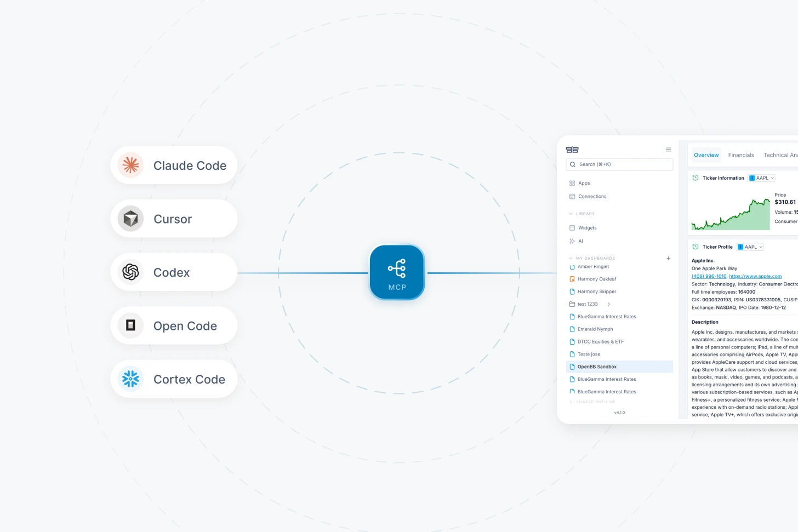Switch to the Financials tab
The image size is (798, 532).
(x=741, y=155)
